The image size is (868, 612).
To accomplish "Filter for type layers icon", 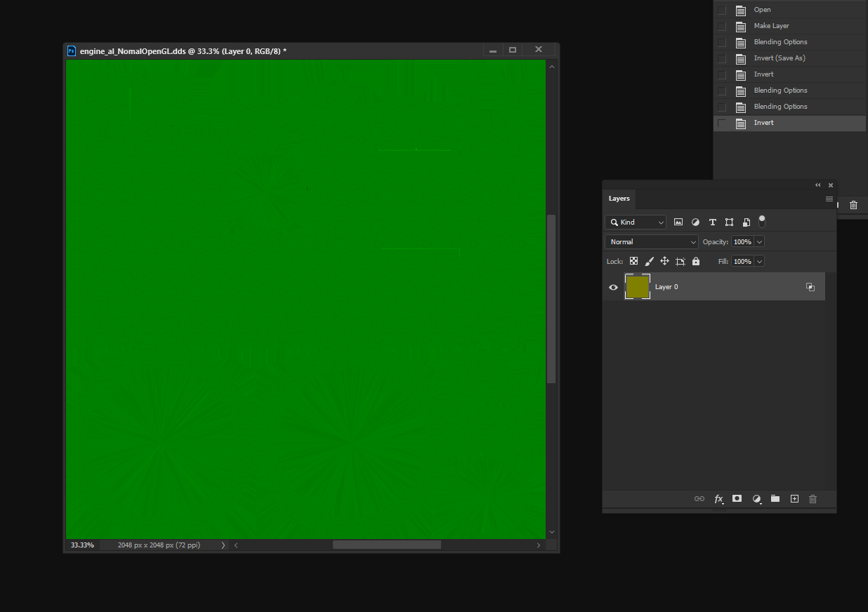I will click(712, 222).
